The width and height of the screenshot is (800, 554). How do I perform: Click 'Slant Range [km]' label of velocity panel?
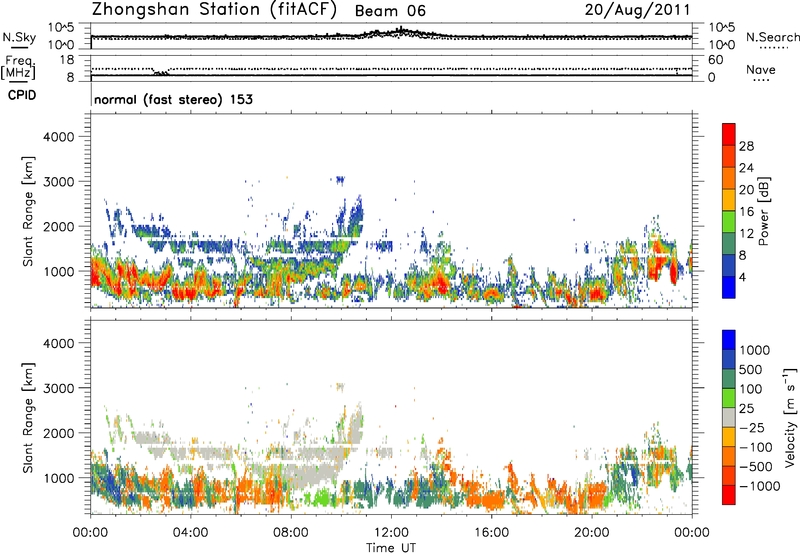[28, 417]
